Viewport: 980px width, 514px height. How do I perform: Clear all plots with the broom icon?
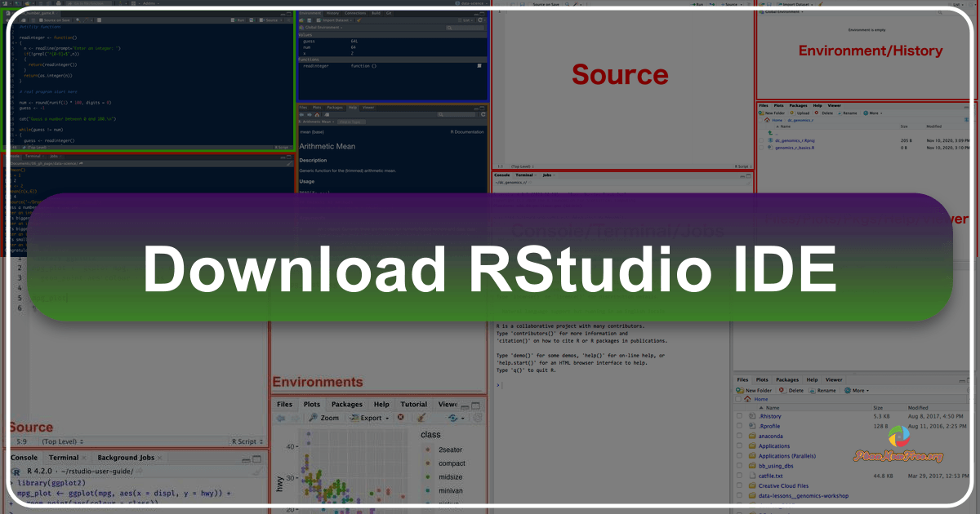point(422,418)
